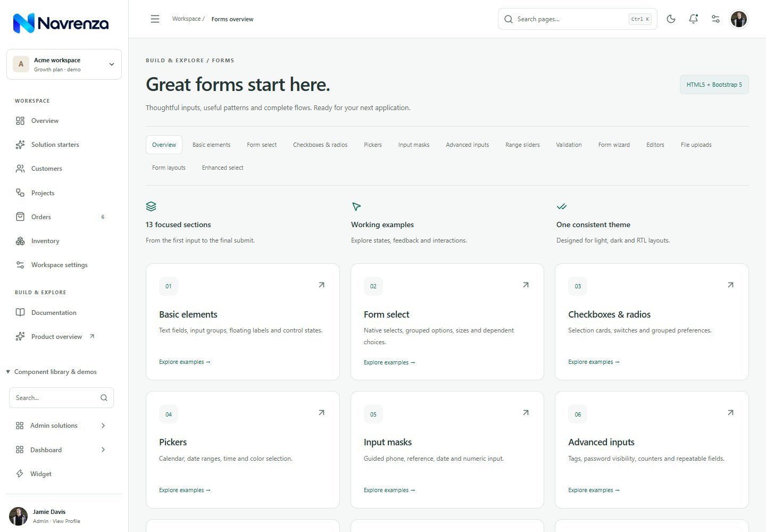Open the Acme workspace switcher dropdown
The height and width of the screenshot is (532, 766).
tap(64, 64)
